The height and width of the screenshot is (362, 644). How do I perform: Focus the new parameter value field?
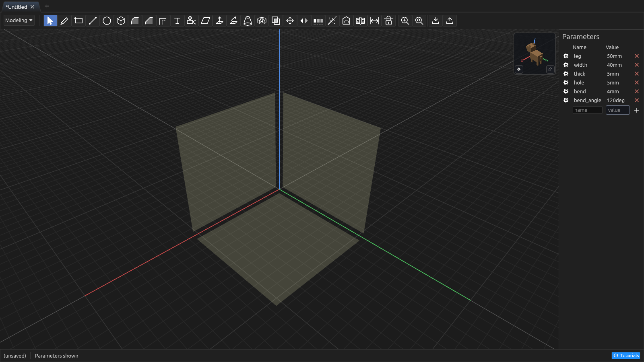[x=618, y=110]
